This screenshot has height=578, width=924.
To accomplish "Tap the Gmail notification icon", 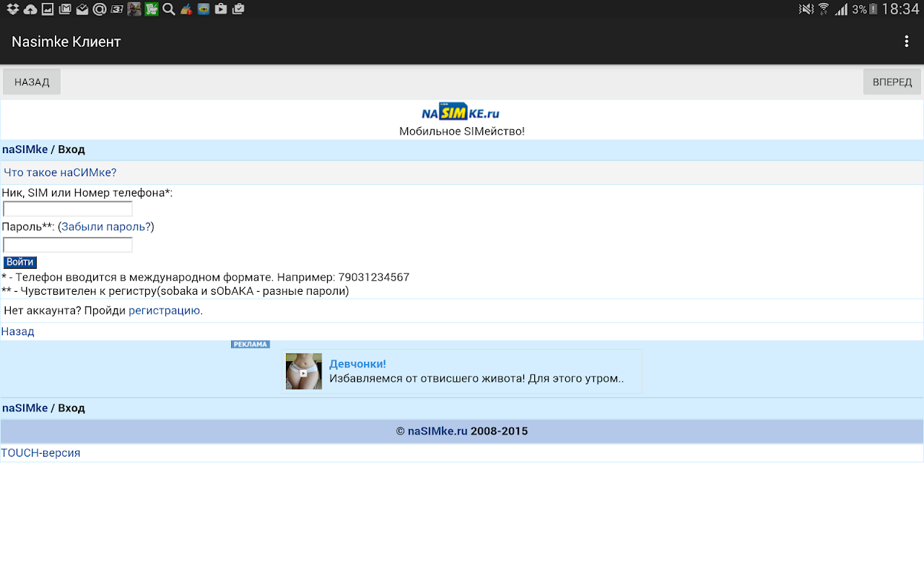I will click(65, 9).
